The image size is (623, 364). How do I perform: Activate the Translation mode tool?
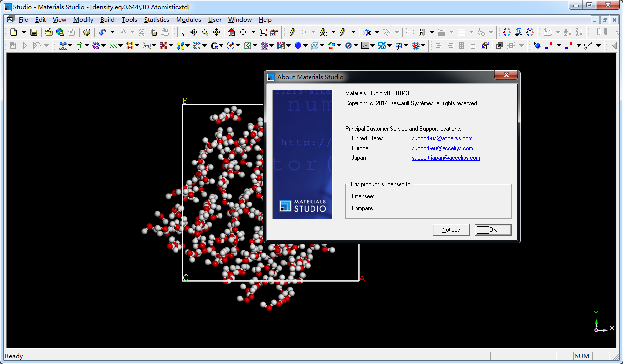pyautogui.click(x=216, y=32)
